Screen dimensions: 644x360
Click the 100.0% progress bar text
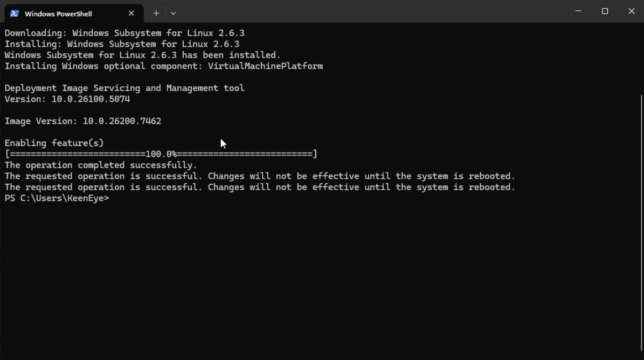point(161,154)
